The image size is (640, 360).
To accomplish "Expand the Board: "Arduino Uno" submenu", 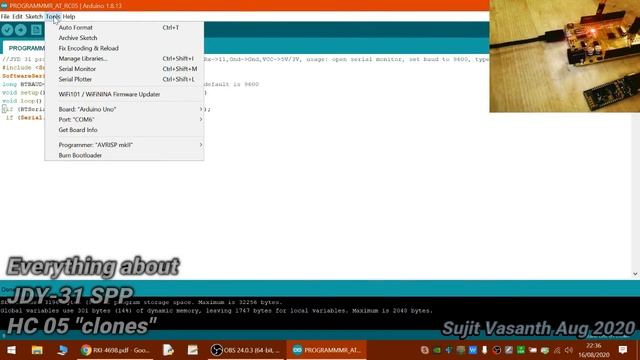I will (124, 109).
